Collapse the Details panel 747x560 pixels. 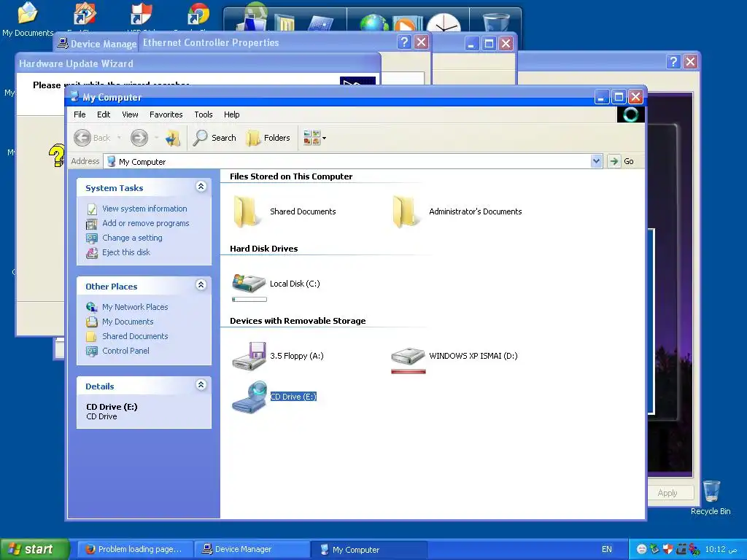(x=201, y=385)
